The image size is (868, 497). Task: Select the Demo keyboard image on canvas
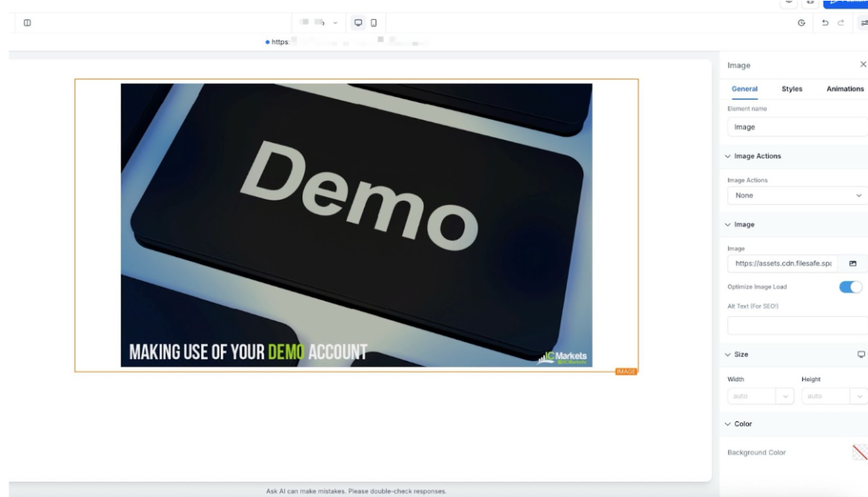pos(356,225)
